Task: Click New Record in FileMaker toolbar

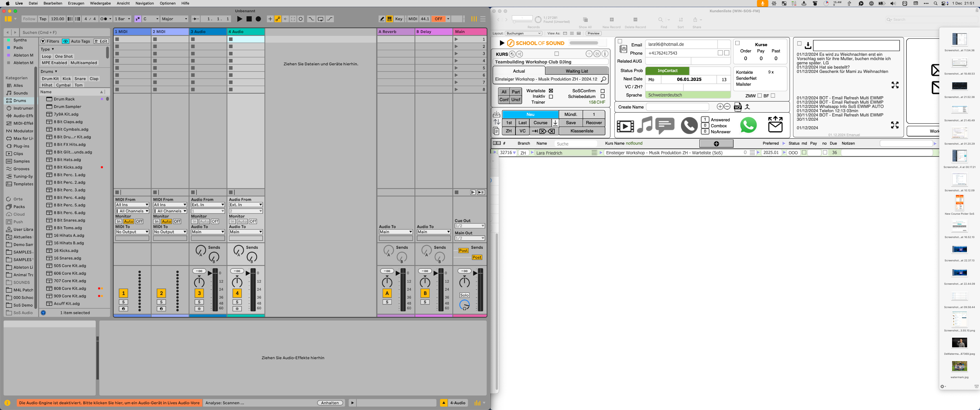Action: (x=611, y=22)
